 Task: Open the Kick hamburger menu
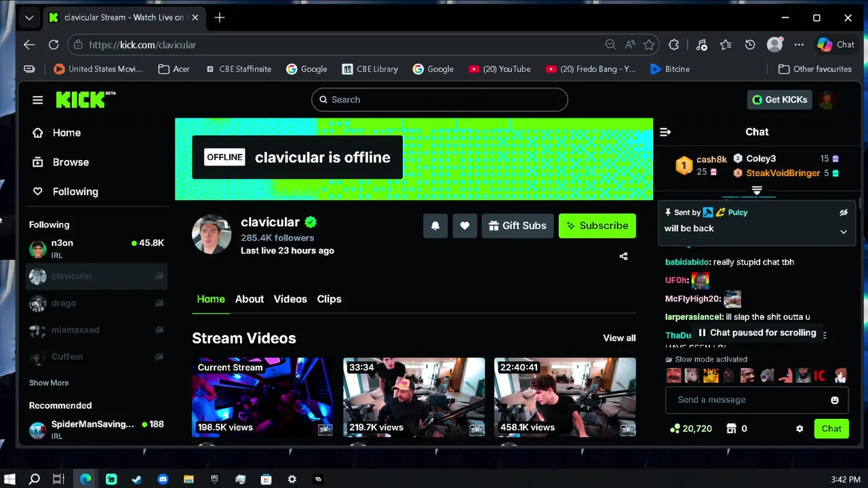point(37,100)
